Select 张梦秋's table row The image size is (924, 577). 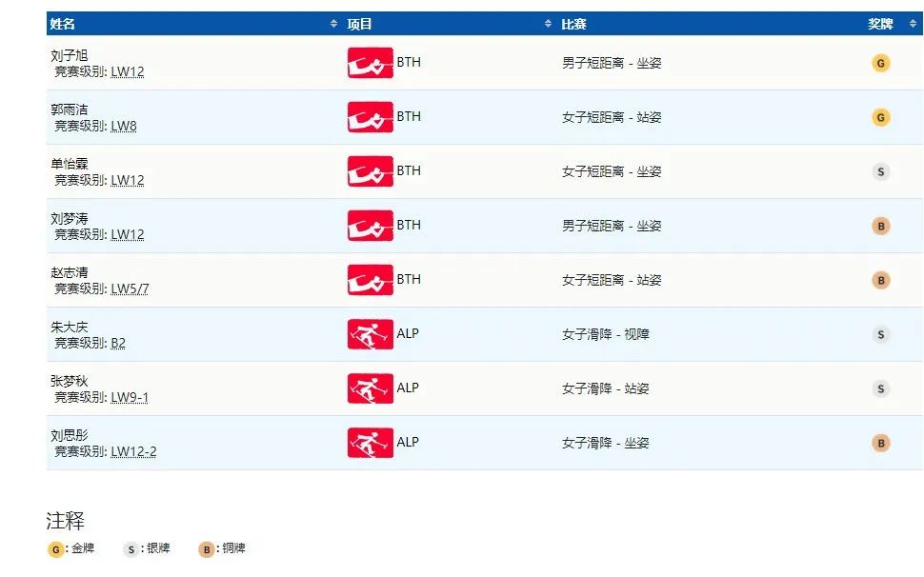coord(476,388)
